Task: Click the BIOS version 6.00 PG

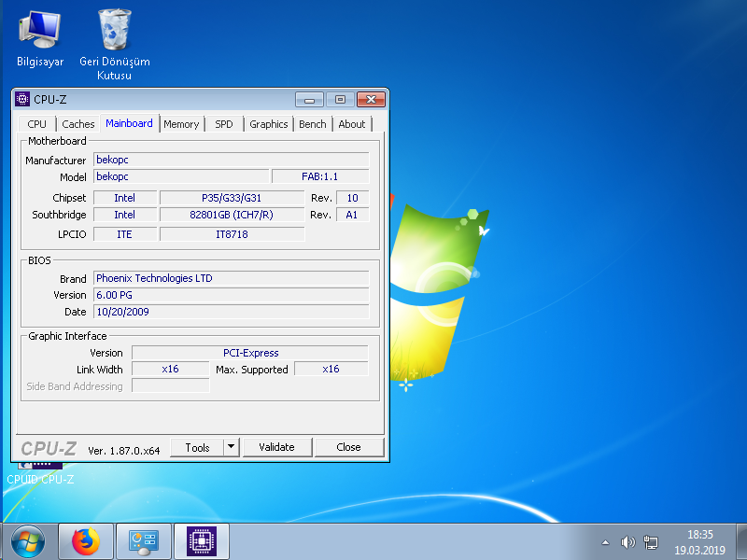Action: (x=231, y=295)
